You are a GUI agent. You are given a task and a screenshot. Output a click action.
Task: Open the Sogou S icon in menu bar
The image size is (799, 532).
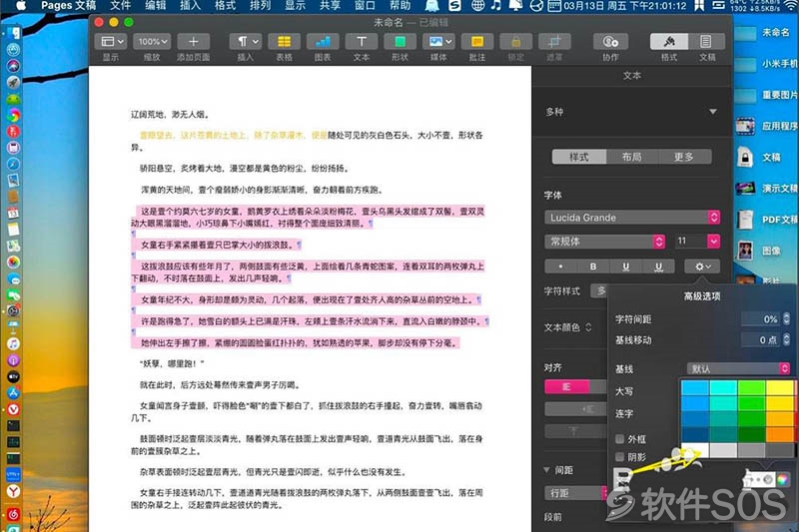pos(454,6)
